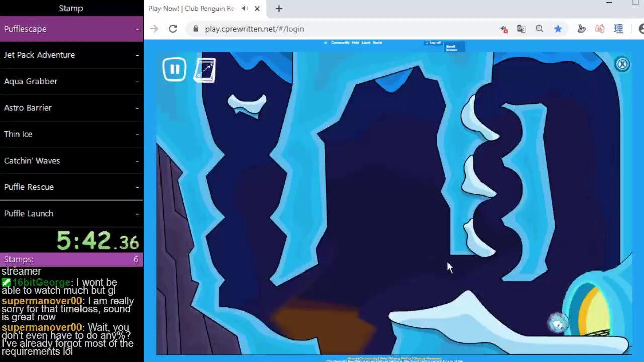Minimize the browser window
The width and height of the screenshot is (644, 362).
[x=609, y=4]
